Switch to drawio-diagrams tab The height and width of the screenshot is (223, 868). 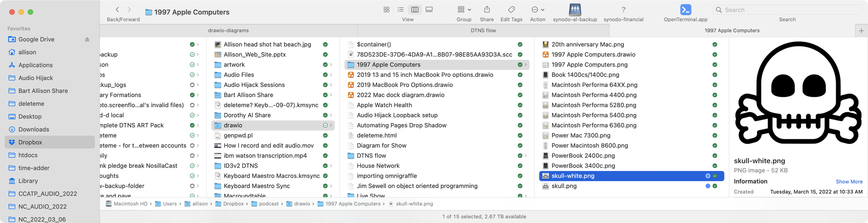[228, 30]
